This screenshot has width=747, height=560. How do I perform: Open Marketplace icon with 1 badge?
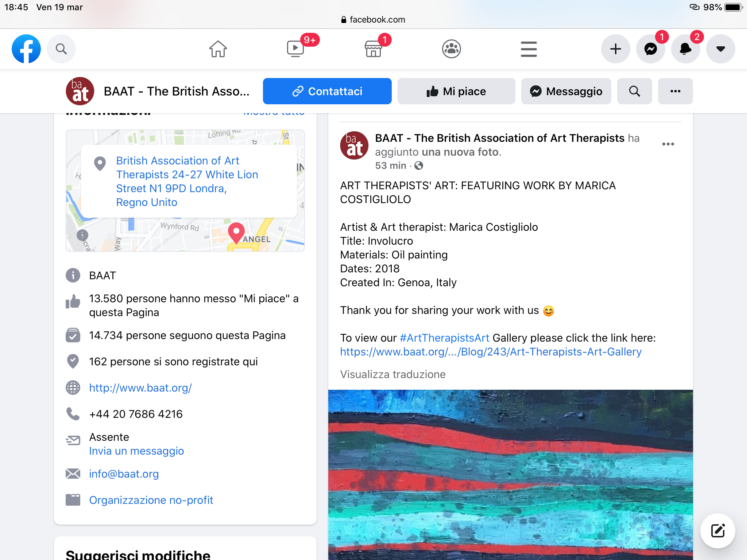[x=373, y=49]
